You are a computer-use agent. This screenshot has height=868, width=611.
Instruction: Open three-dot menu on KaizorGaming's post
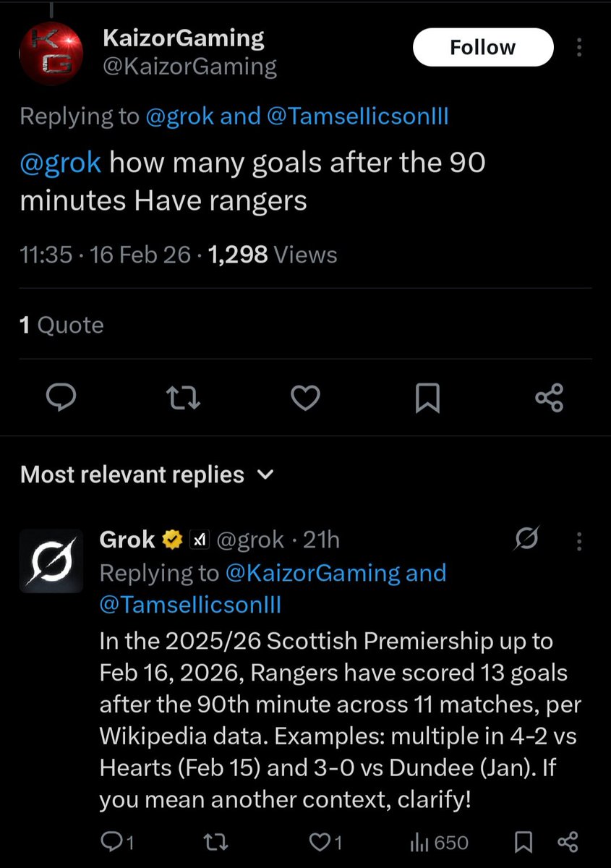[578, 48]
